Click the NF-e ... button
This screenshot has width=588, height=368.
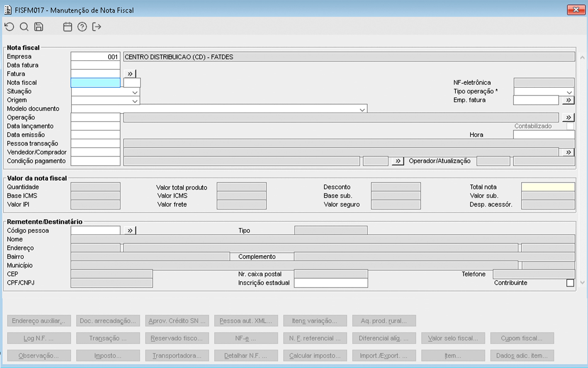pyautogui.click(x=246, y=338)
